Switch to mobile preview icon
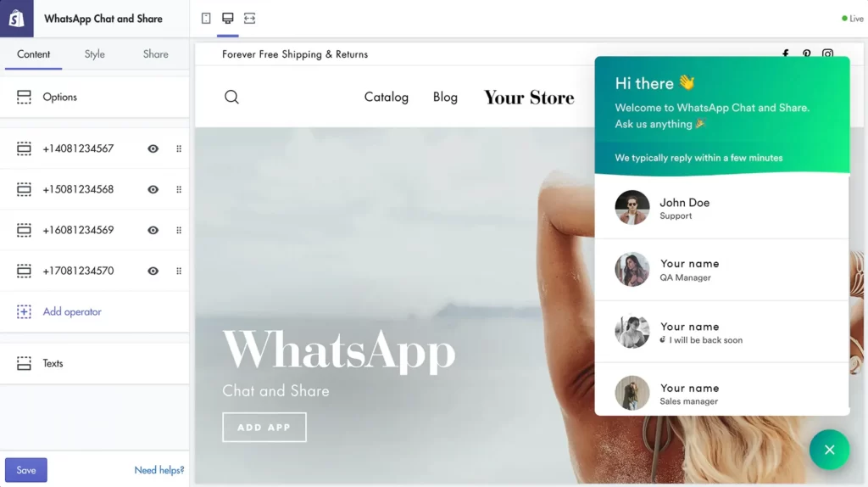 click(206, 19)
